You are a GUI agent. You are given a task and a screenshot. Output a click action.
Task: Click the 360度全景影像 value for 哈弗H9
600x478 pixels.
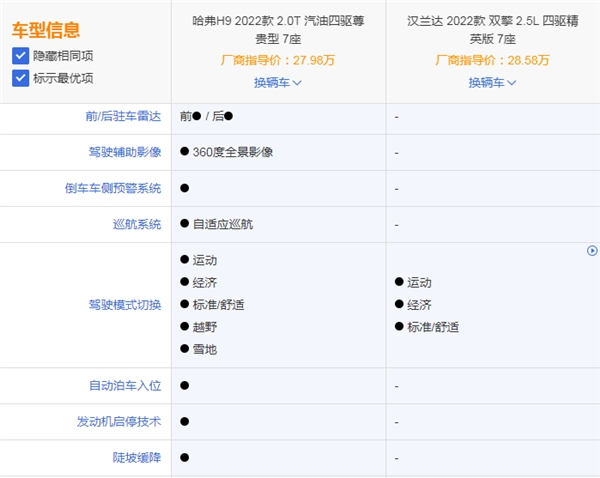(233, 152)
